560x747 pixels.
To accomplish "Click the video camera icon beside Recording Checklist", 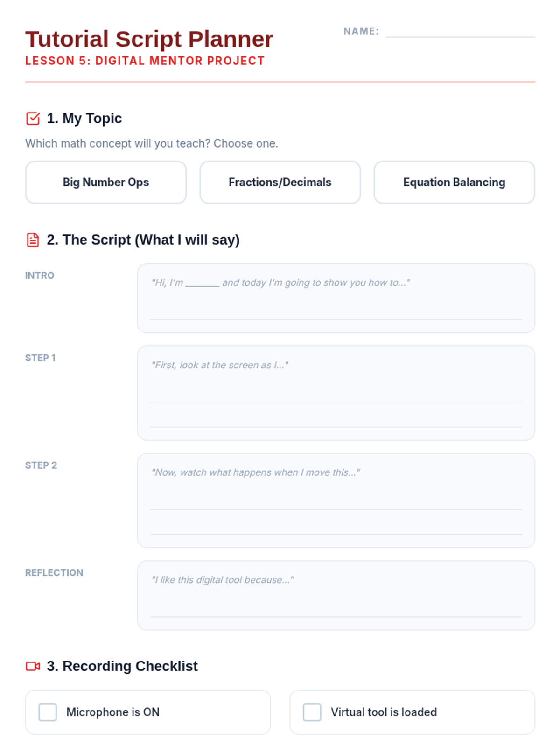I will pos(33,666).
